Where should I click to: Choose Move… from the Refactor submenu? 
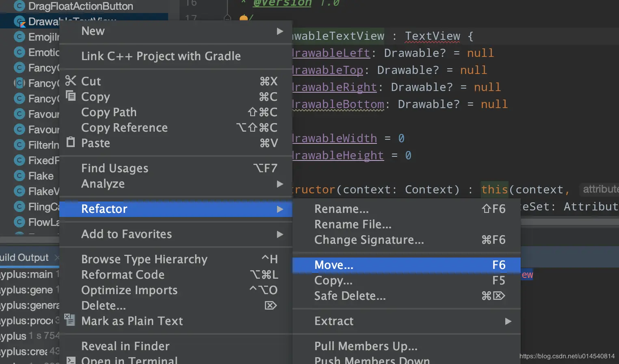pos(334,265)
